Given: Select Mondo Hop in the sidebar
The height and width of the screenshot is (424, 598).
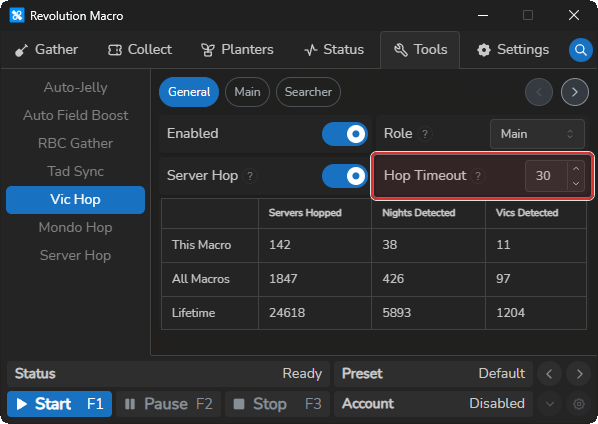Looking at the screenshot, I should [76, 228].
